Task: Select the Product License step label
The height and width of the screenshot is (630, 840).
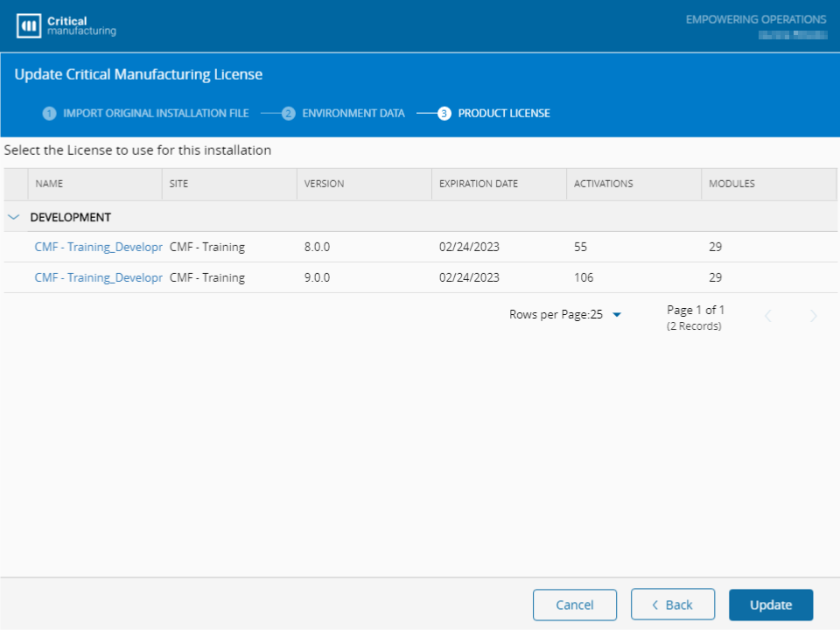Action: point(503,114)
